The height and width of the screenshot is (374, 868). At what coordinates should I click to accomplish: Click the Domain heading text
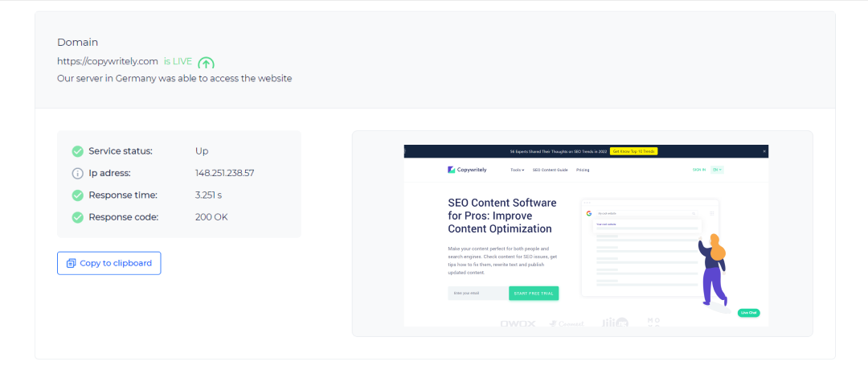pyautogui.click(x=77, y=42)
